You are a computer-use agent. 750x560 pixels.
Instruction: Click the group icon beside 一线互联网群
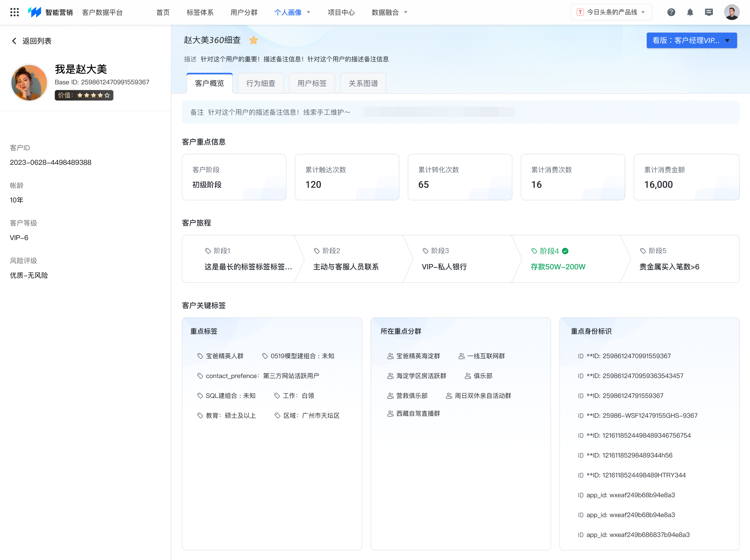tap(461, 356)
